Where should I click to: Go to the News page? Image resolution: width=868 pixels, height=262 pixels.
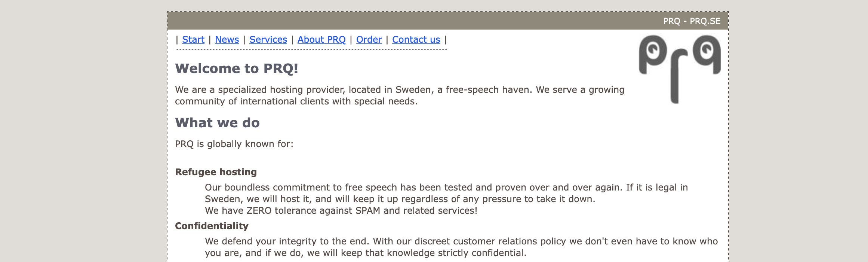click(x=227, y=40)
